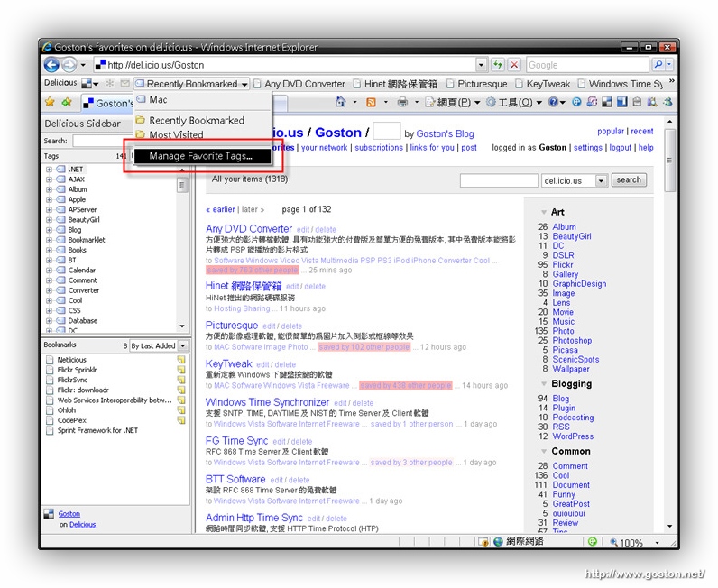Screen dimensions: 718x588
Task: Click Hinet 網路保管箱 toolbar bookmark
Action: click(396, 84)
